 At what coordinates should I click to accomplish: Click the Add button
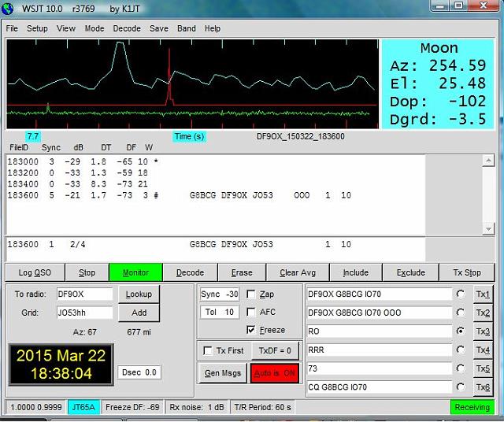coord(139,313)
